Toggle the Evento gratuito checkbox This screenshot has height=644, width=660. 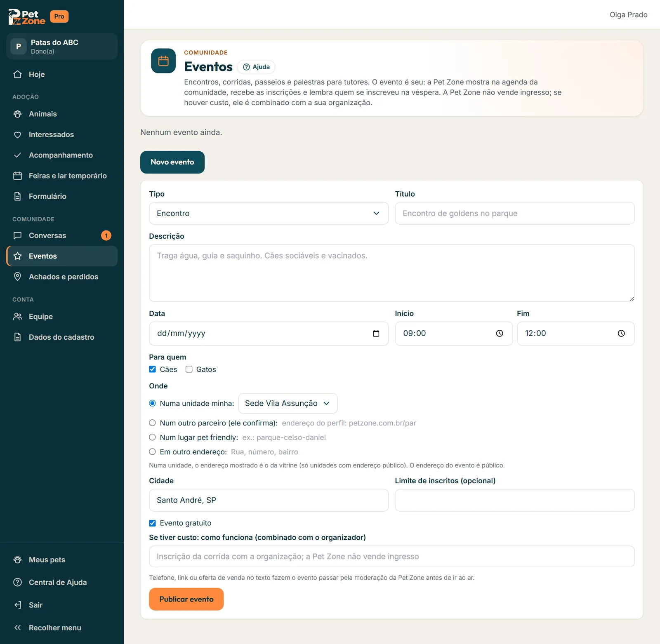coord(153,523)
